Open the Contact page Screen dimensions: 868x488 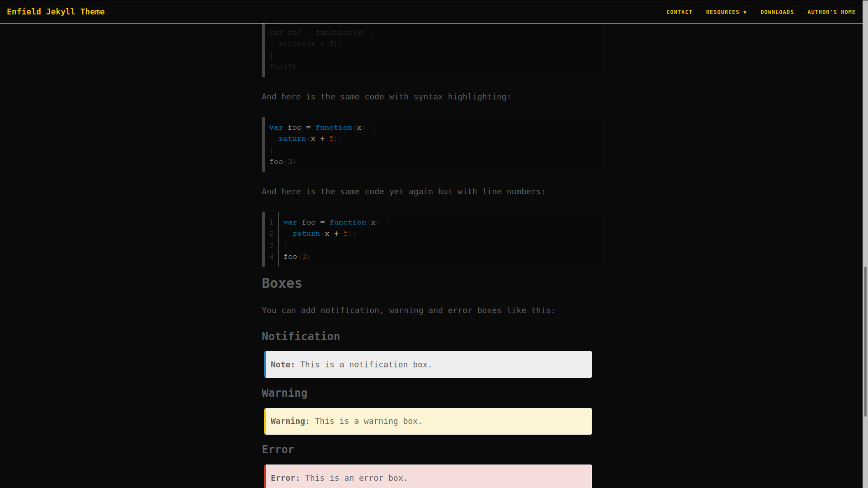[679, 12]
